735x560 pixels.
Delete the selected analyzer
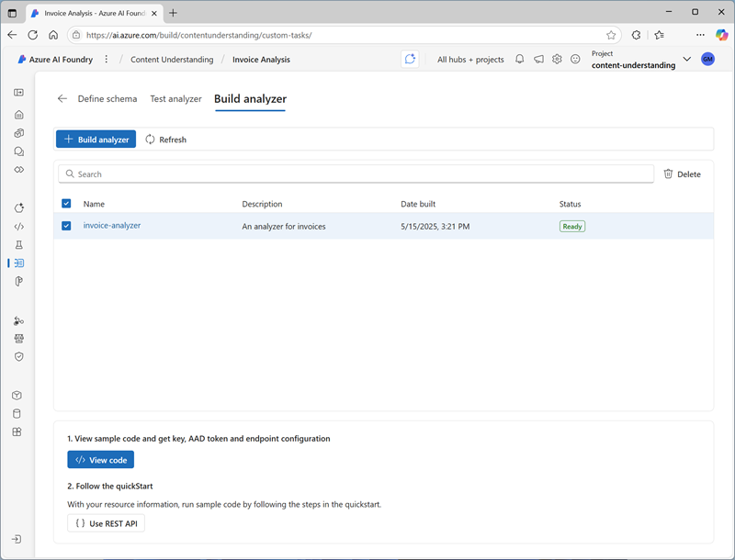[x=682, y=174]
